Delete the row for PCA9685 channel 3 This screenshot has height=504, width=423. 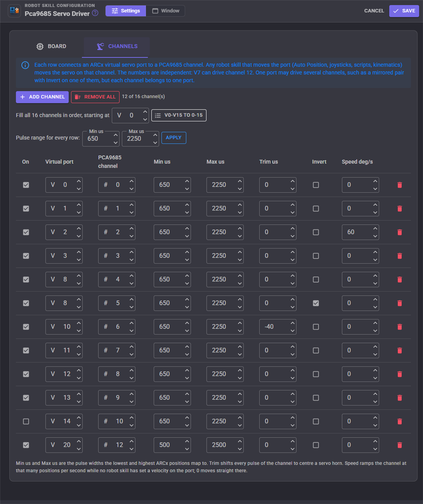pyautogui.click(x=399, y=256)
